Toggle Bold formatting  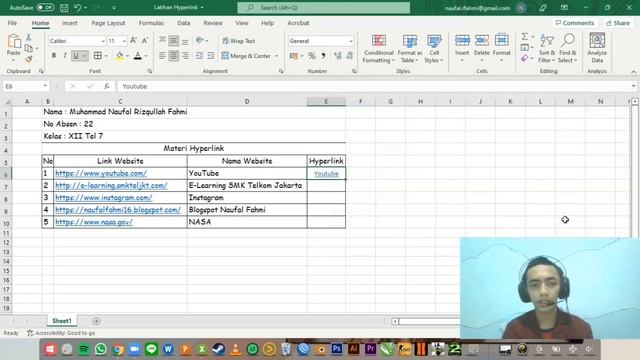point(53,56)
